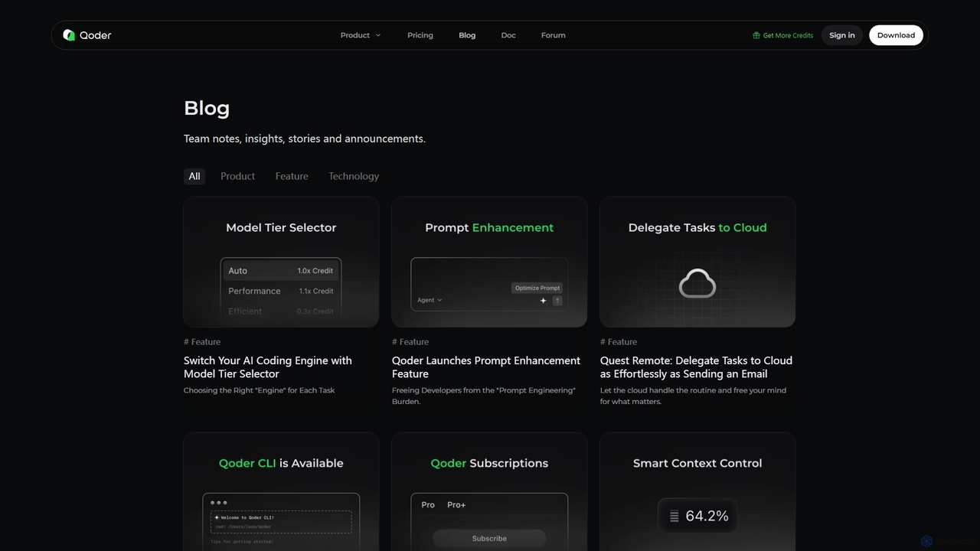Click text Choosing the Right "Engine" for Each Task

tap(260, 390)
